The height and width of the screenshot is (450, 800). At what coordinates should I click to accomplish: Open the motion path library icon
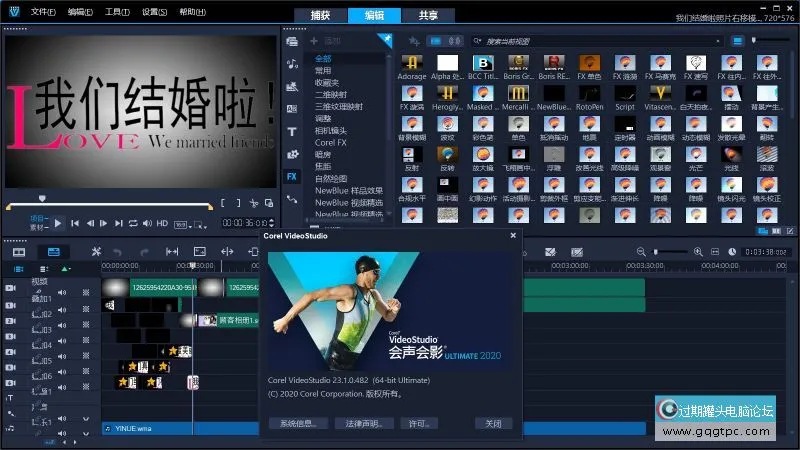coord(292,199)
